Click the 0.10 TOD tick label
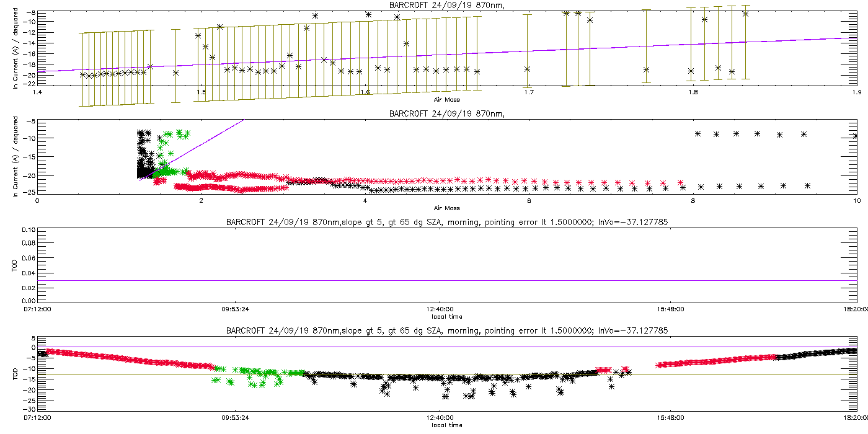The image size is (868, 434). coord(28,230)
